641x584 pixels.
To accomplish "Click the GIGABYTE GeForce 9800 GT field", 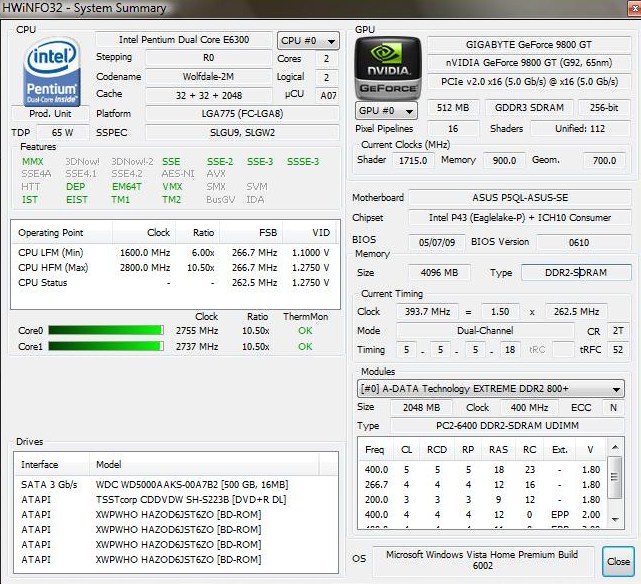I will coord(529,45).
